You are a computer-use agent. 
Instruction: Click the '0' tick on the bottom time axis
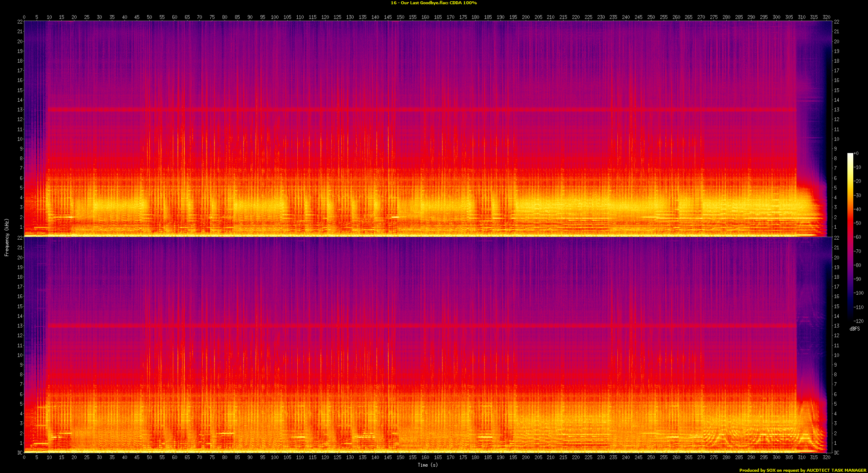(24, 457)
